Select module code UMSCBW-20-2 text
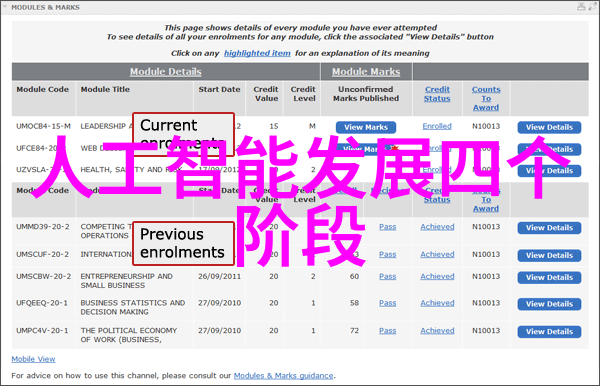600x386 pixels. coord(44,276)
